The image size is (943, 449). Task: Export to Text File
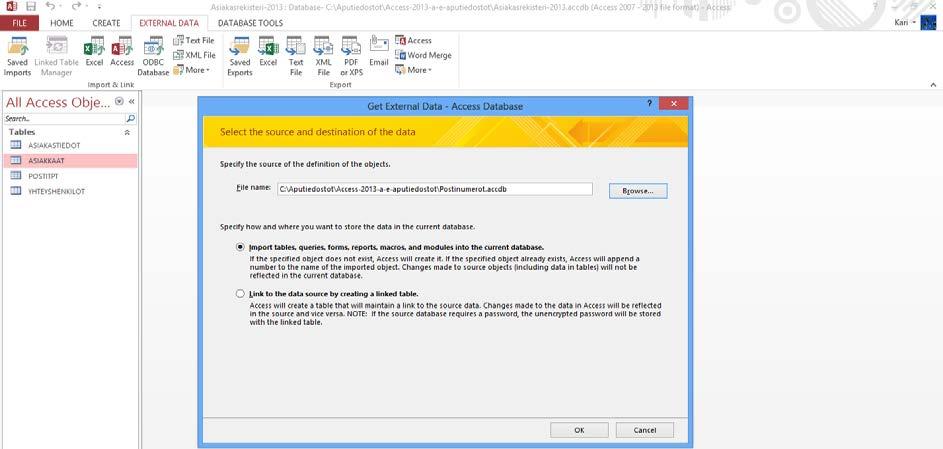[x=296, y=56]
